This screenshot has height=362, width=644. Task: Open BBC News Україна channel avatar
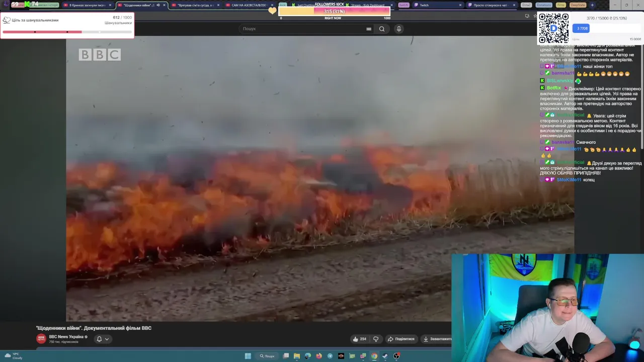click(41, 339)
